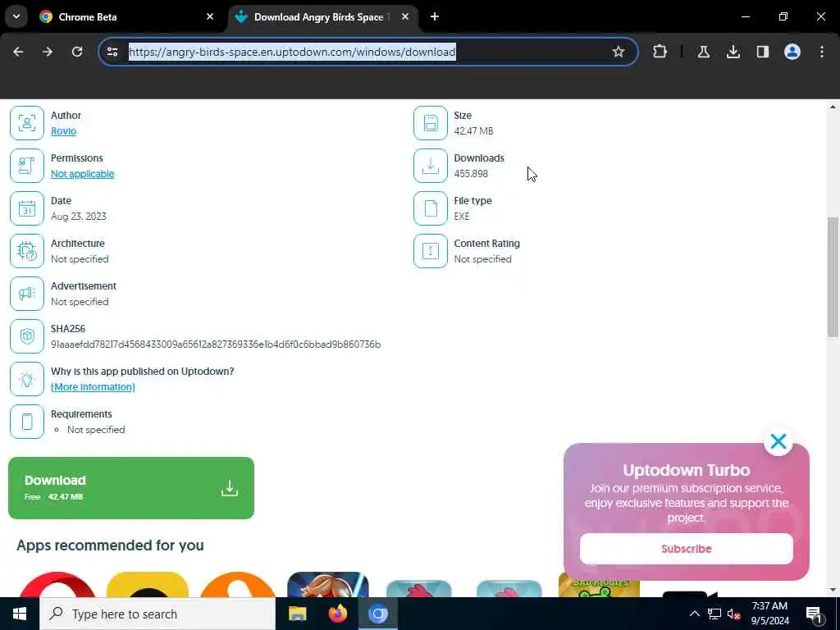Open Firefox from the taskbar
The height and width of the screenshot is (630, 840).
click(337, 614)
